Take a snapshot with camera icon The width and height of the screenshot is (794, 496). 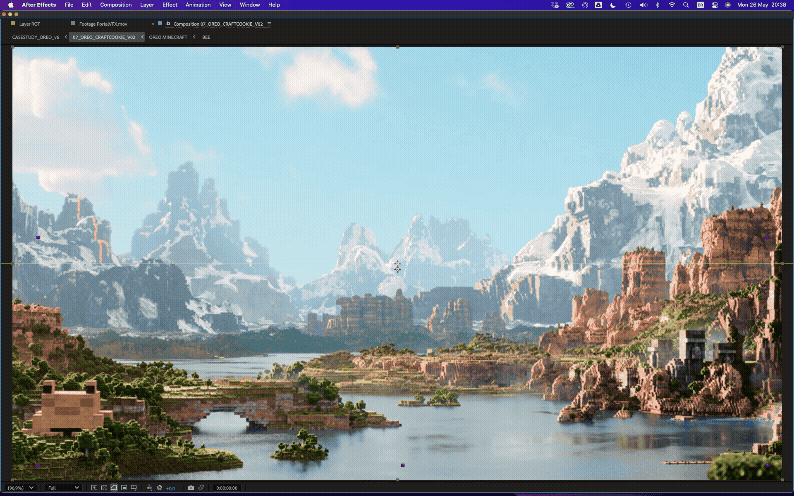tap(190, 488)
